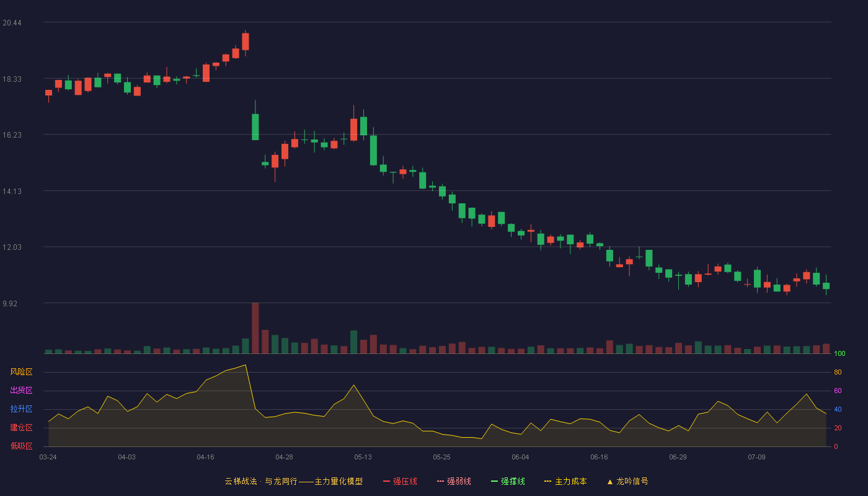Click the chart title 云梯战法 · 与龙同行——主力量化模型
Viewport: 868px width, 496px height.
coord(294,481)
